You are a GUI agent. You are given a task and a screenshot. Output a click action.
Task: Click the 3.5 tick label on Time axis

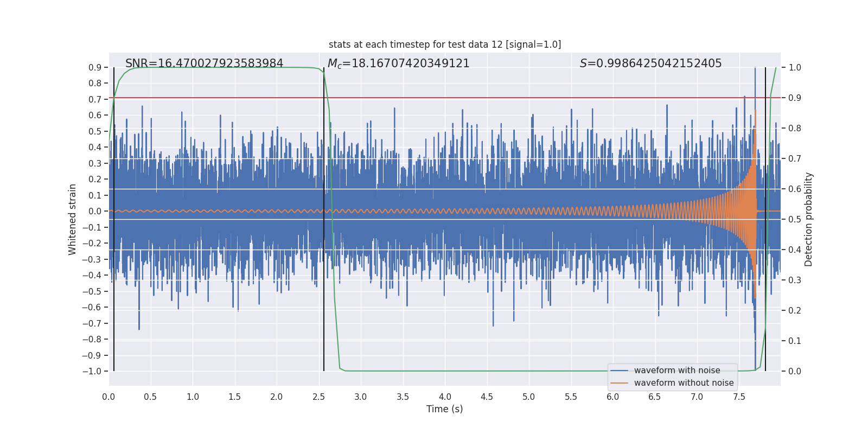(x=403, y=397)
